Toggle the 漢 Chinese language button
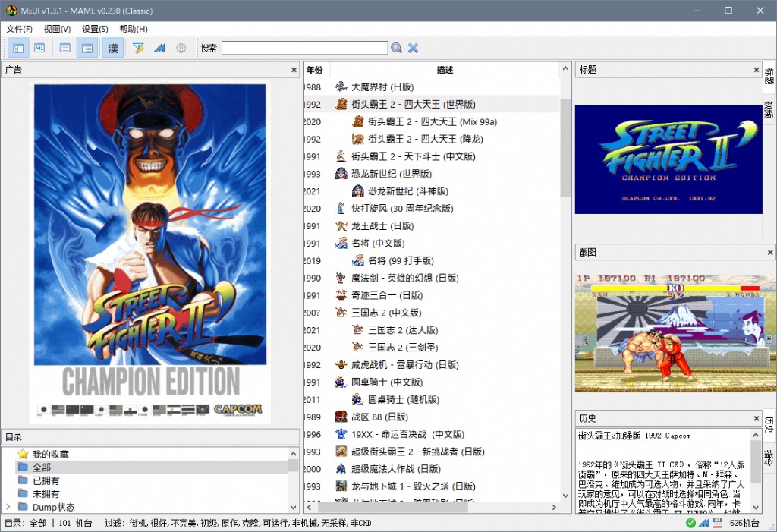 point(113,48)
